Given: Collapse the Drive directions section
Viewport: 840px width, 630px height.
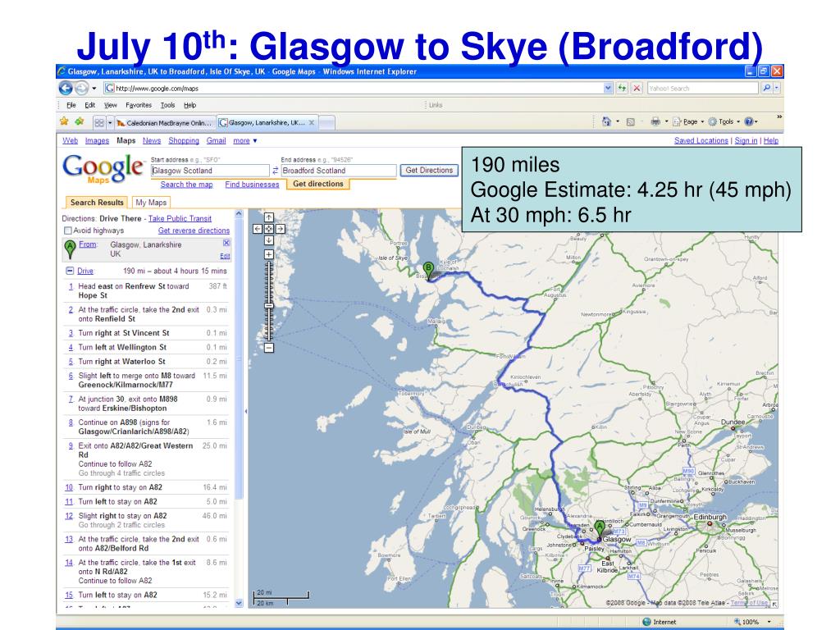Looking at the screenshot, I should coord(70,271).
